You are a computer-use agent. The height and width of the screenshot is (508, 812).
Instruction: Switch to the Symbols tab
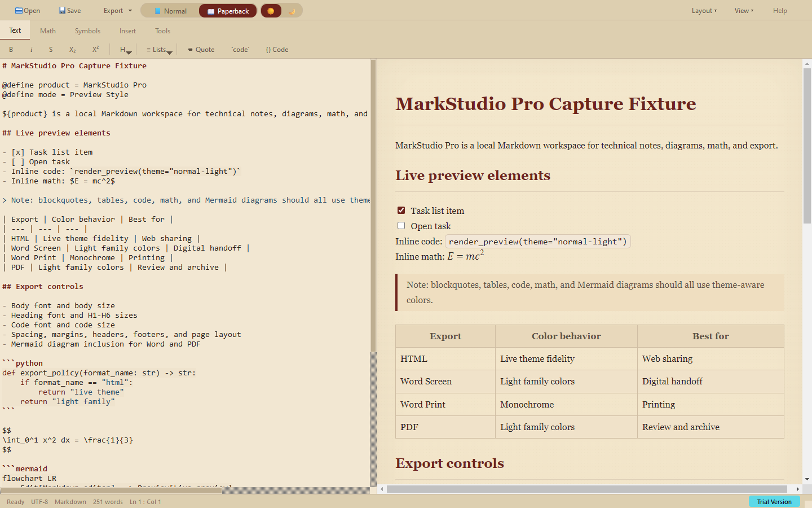[x=87, y=31]
